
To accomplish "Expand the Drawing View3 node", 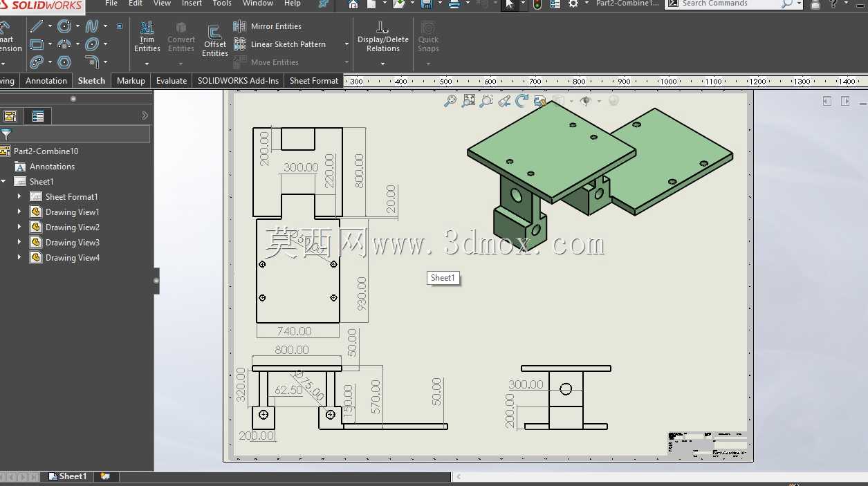I will 19,243.
